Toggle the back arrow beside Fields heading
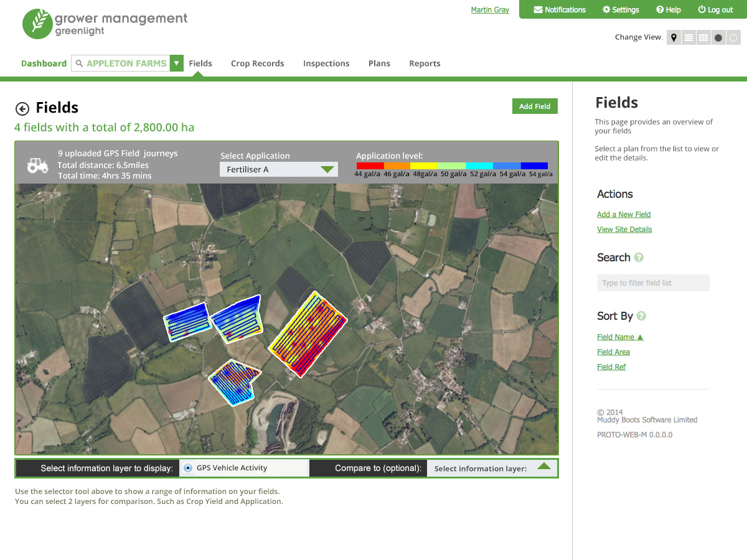 (22, 108)
